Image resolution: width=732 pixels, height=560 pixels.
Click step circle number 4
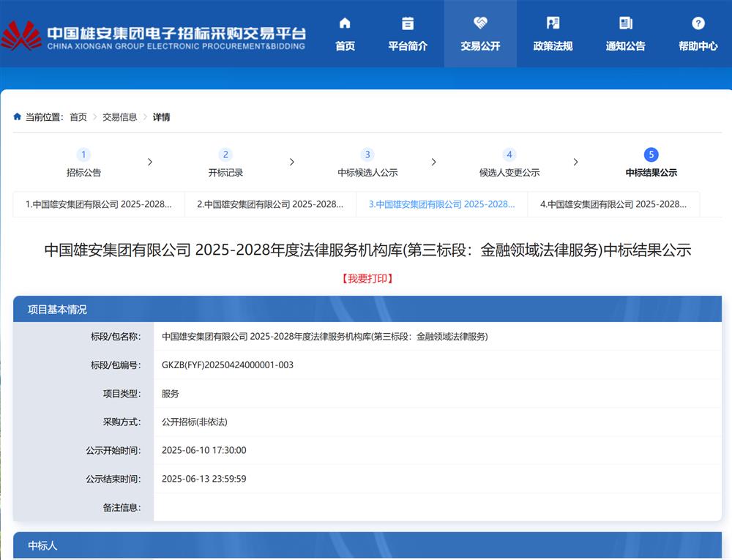(x=509, y=154)
